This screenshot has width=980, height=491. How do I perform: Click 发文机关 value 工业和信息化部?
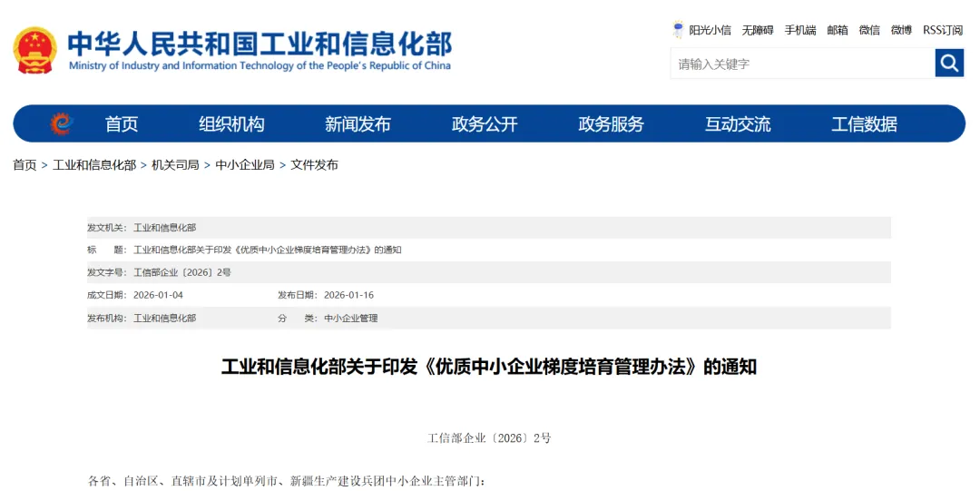[x=165, y=228]
